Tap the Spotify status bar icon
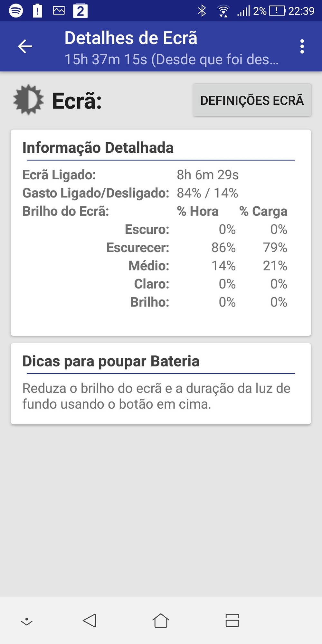The width and height of the screenshot is (322, 644). click(x=16, y=11)
